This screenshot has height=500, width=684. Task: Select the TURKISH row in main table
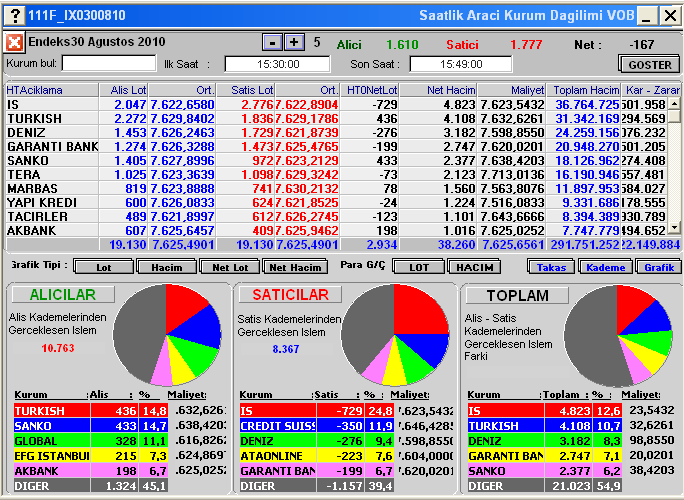[337, 119]
